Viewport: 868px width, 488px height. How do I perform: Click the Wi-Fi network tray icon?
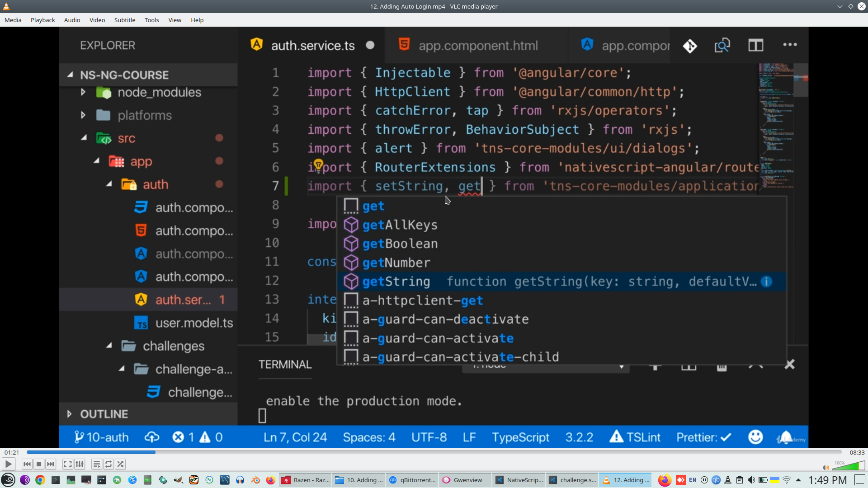(787, 480)
